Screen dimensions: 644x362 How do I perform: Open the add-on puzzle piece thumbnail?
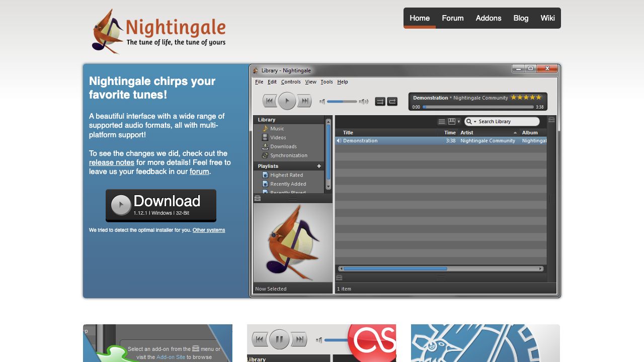(x=157, y=343)
